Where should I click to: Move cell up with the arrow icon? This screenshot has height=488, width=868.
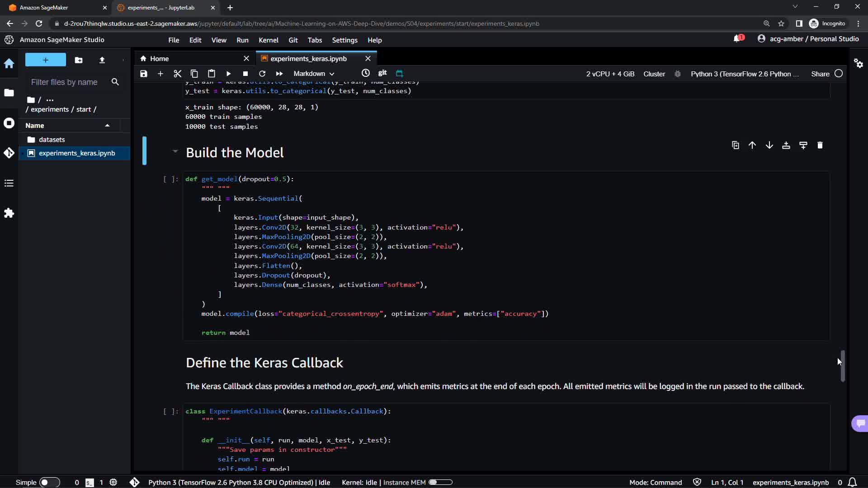752,145
